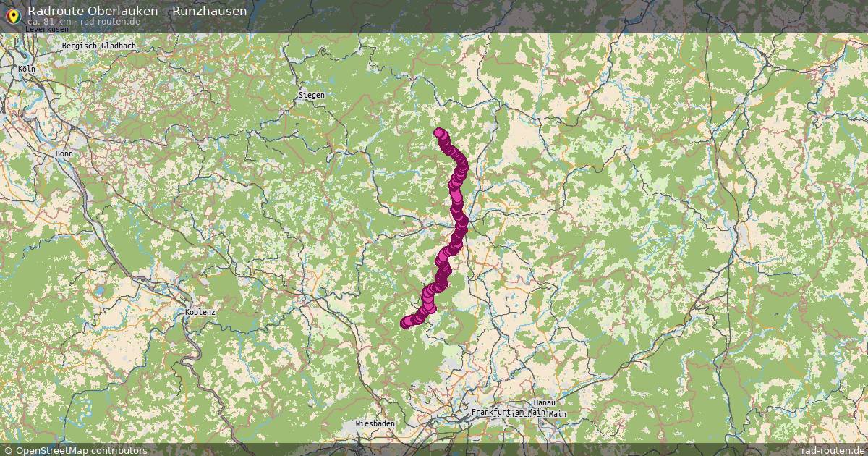Select the Wiesbaden city label
This screenshot has width=868, height=456.
pos(375,423)
